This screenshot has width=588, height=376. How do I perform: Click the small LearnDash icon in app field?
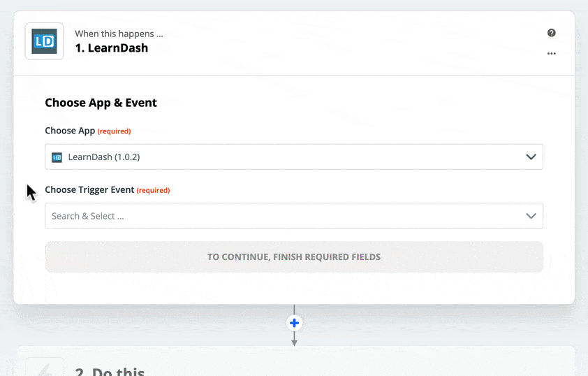(57, 157)
